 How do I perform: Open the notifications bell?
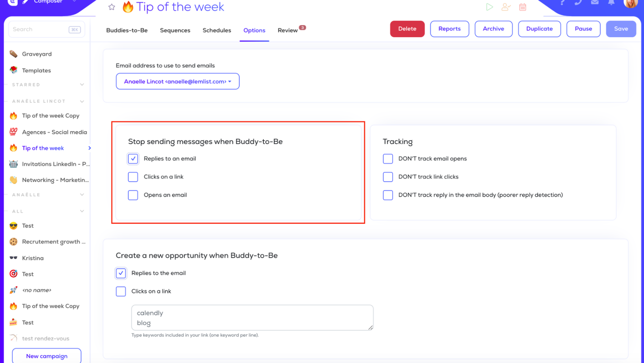611,3
